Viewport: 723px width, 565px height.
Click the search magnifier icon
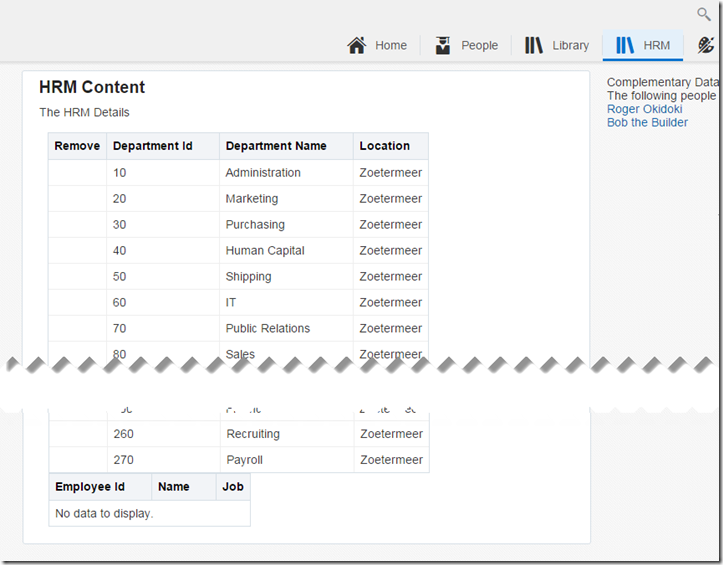coord(704,14)
